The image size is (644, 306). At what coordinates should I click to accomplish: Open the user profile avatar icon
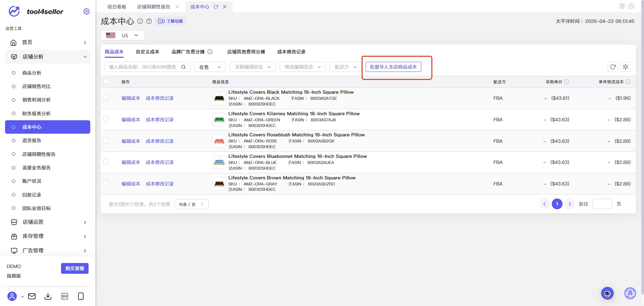tap(12, 296)
